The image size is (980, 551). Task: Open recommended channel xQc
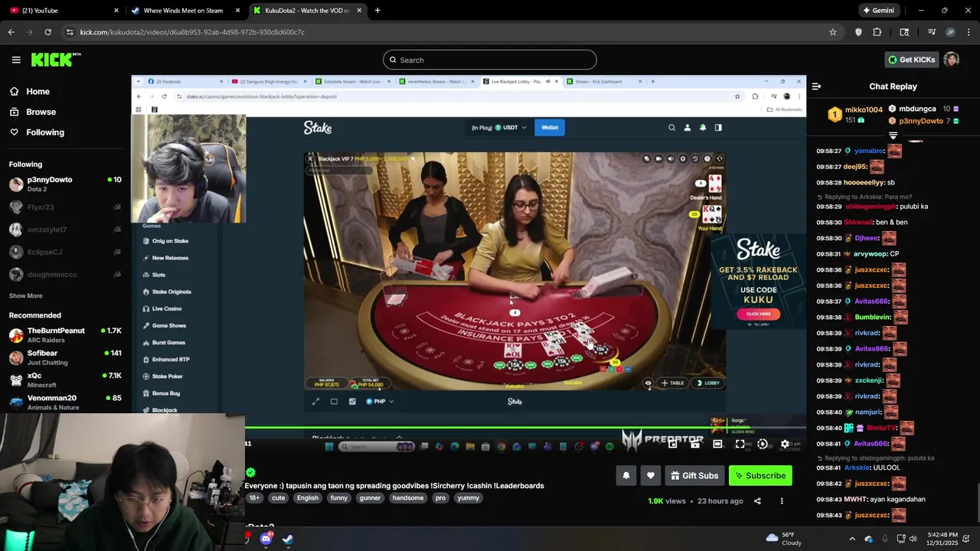click(64, 380)
